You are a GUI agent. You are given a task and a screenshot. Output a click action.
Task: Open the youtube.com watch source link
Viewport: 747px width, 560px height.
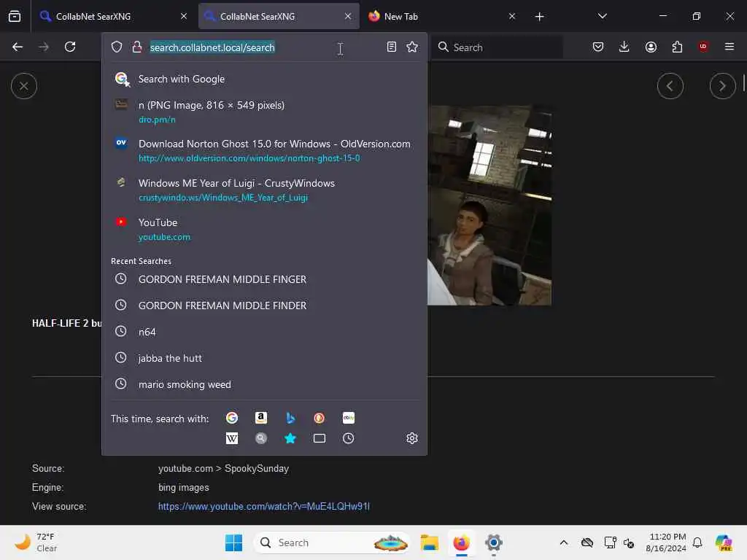pyautogui.click(x=264, y=506)
